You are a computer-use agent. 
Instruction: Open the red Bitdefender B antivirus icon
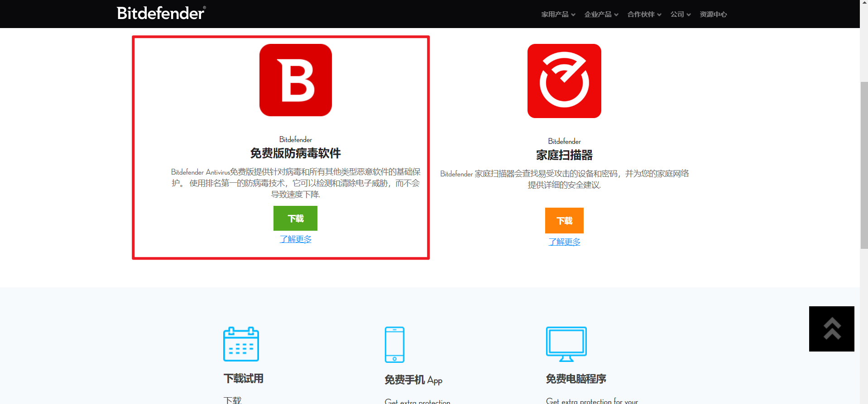pos(296,80)
